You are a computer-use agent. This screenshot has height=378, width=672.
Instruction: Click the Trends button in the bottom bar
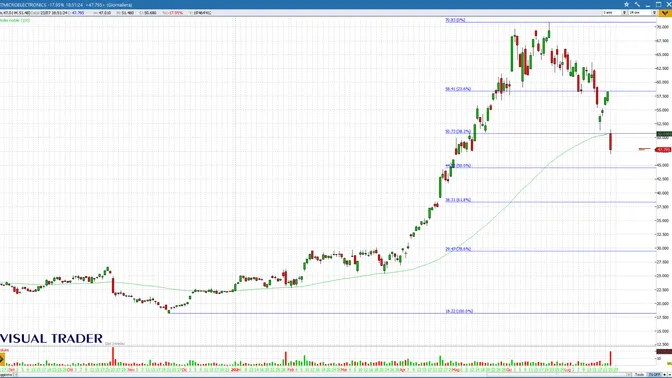[x=639, y=375]
